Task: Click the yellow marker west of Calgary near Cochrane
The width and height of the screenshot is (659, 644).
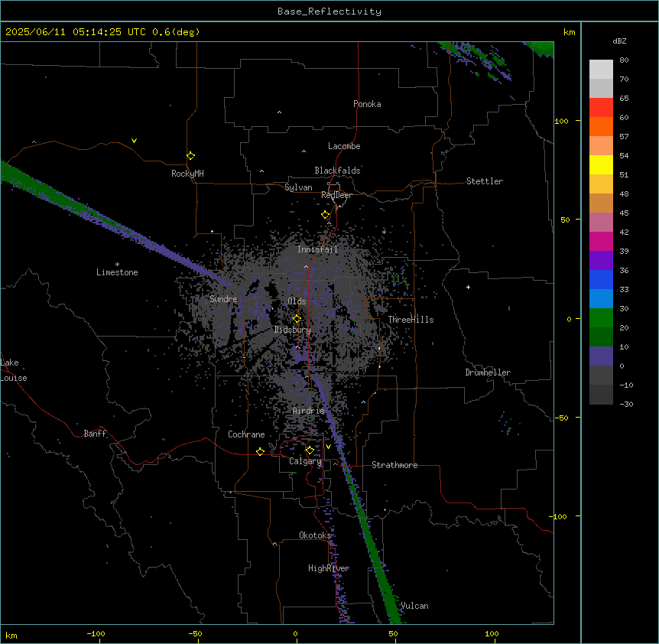Action: click(260, 451)
